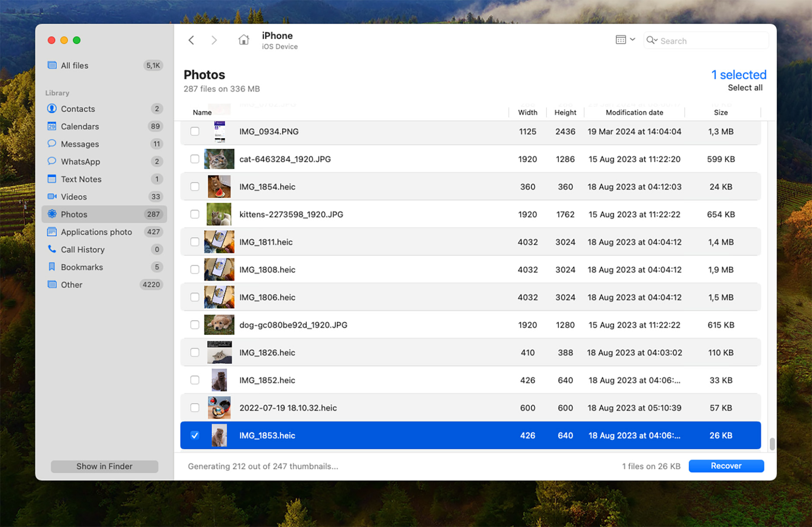
Task: Check the checkbox for cat-6463284_1920.JPG
Action: pyautogui.click(x=194, y=159)
